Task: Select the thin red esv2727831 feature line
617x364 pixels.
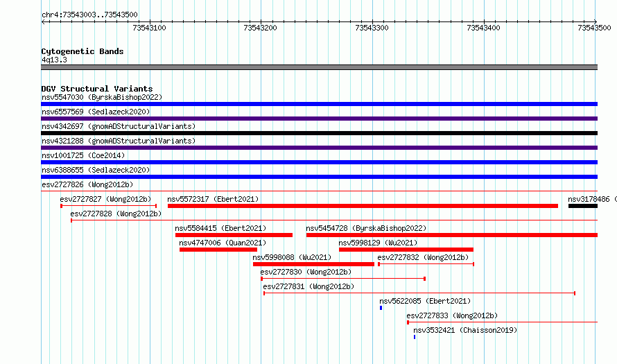Action: [419, 293]
